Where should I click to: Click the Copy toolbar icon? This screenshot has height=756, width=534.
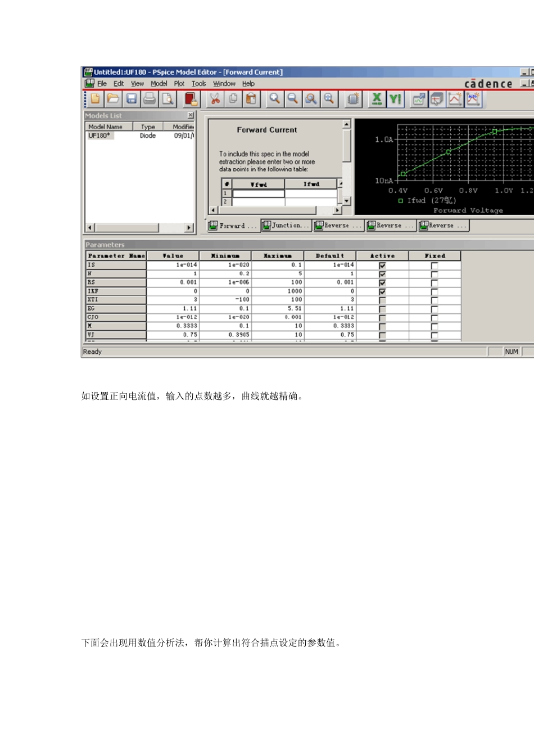pos(233,99)
